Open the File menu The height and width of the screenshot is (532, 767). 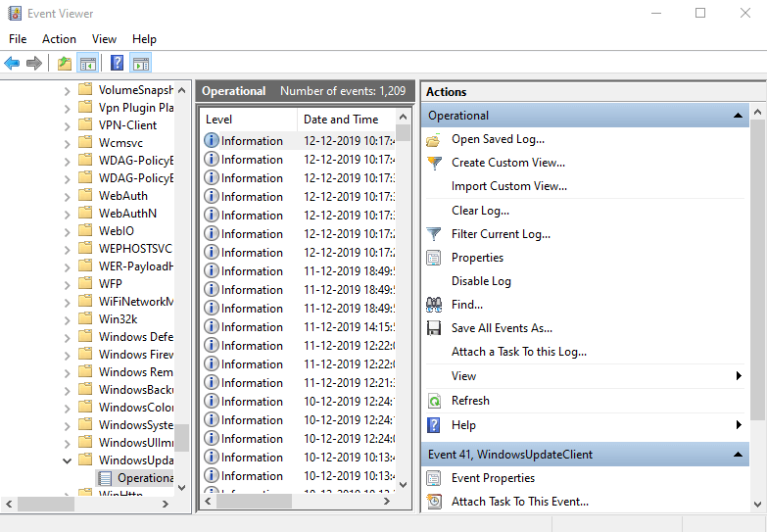click(x=18, y=39)
